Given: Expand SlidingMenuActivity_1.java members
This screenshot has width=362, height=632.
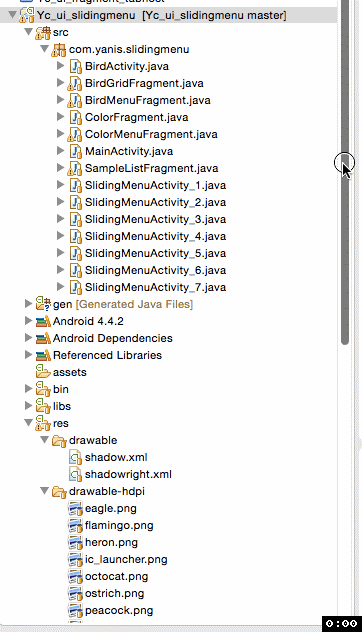Looking at the screenshot, I should tap(60, 185).
